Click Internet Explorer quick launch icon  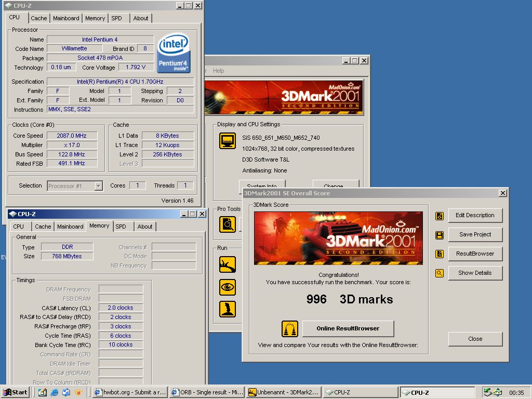click(x=54, y=393)
